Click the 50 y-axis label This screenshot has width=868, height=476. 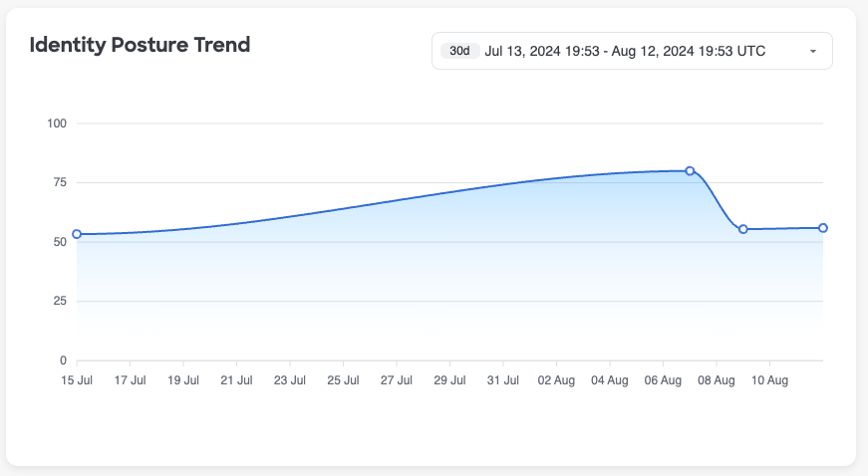[x=59, y=242]
